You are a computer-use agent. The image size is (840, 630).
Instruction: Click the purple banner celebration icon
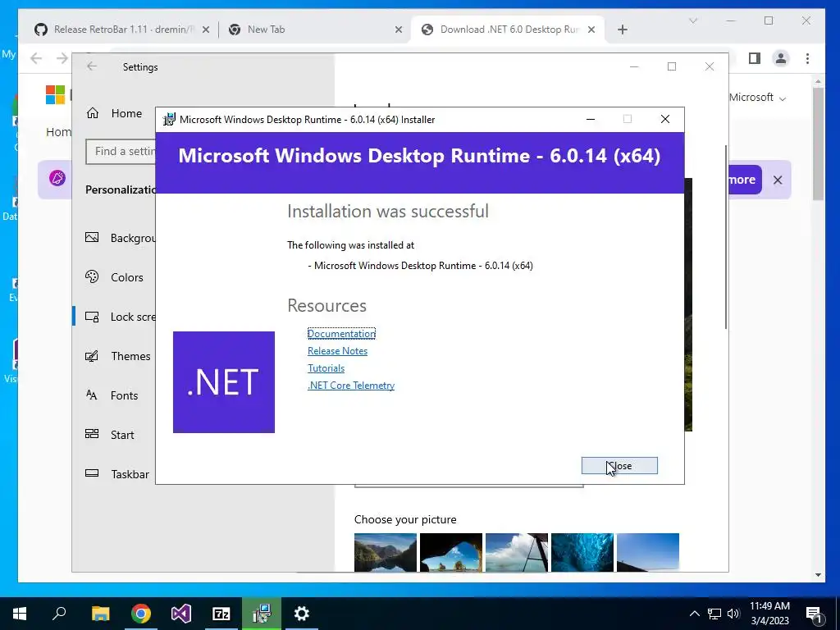pyautogui.click(x=57, y=178)
